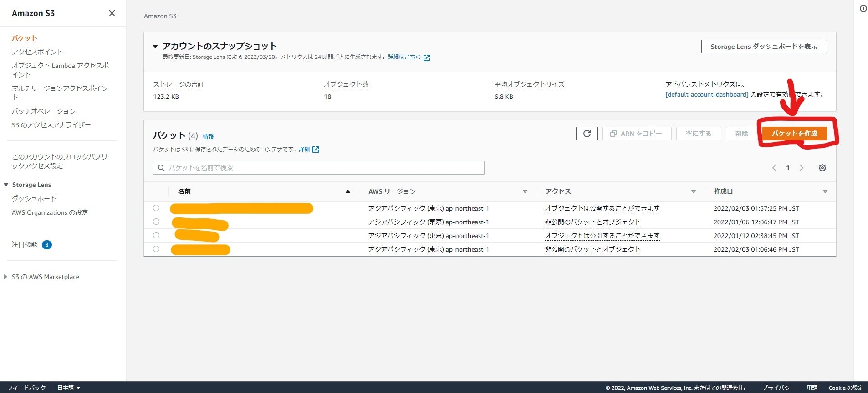Open オブジェクト Lambda アクセスポイント

tap(60, 70)
